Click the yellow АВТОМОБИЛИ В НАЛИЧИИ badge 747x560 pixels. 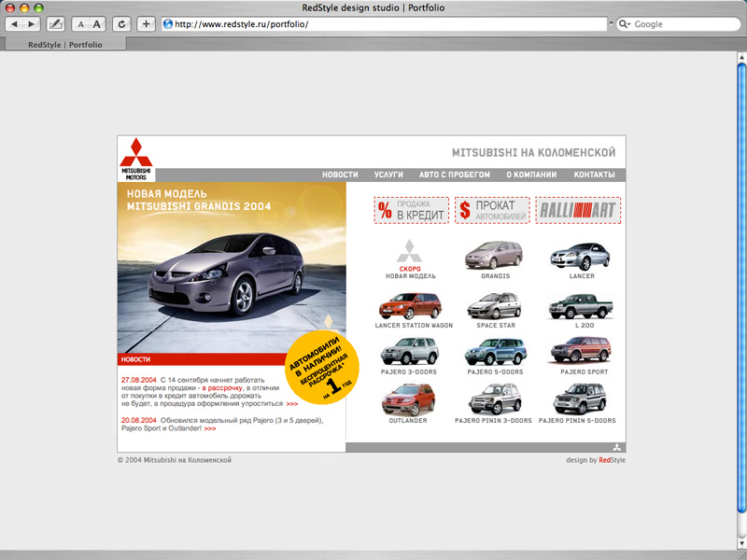(321, 367)
